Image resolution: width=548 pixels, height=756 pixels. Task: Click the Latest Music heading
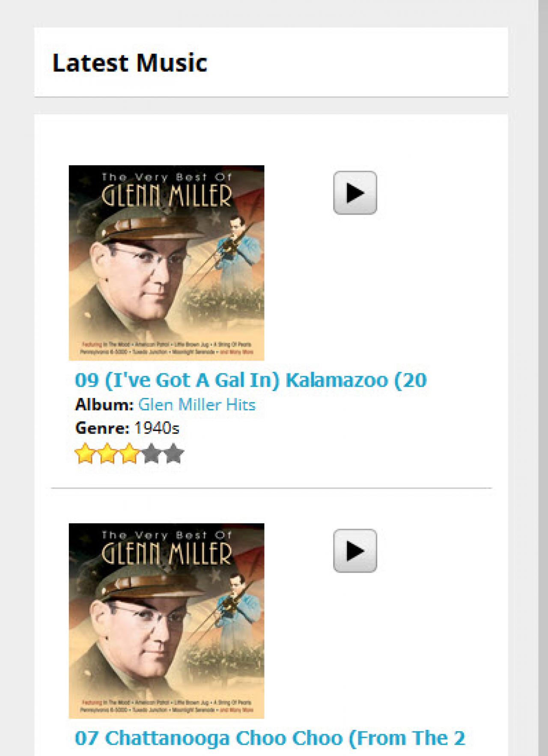pos(130,63)
